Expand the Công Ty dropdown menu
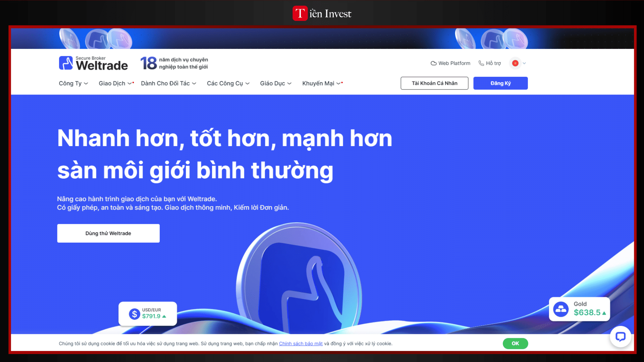 73,83
